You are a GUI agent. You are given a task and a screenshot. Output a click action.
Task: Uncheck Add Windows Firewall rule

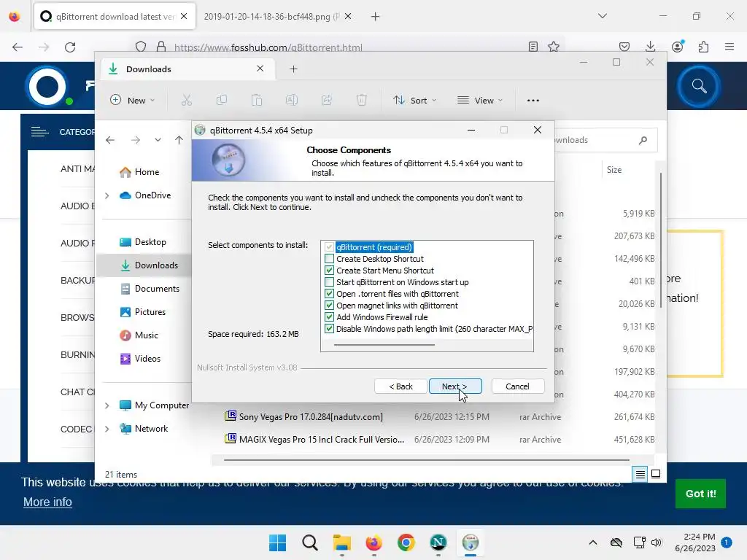click(x=329, y=317)
